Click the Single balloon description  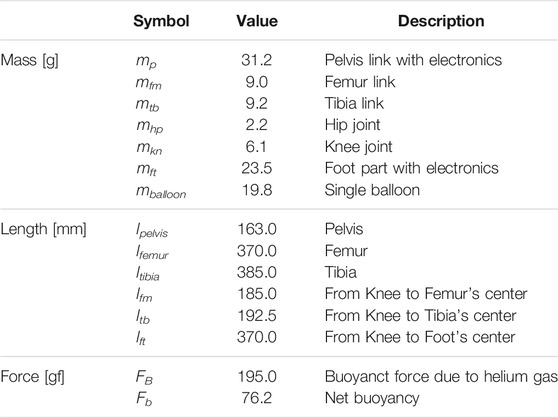point(372,190)
